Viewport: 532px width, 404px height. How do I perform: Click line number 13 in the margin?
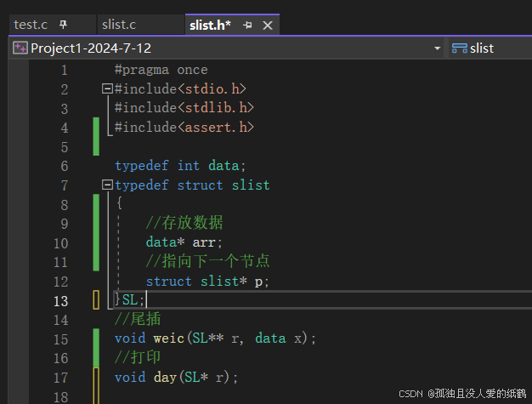(x=60, y=301)
